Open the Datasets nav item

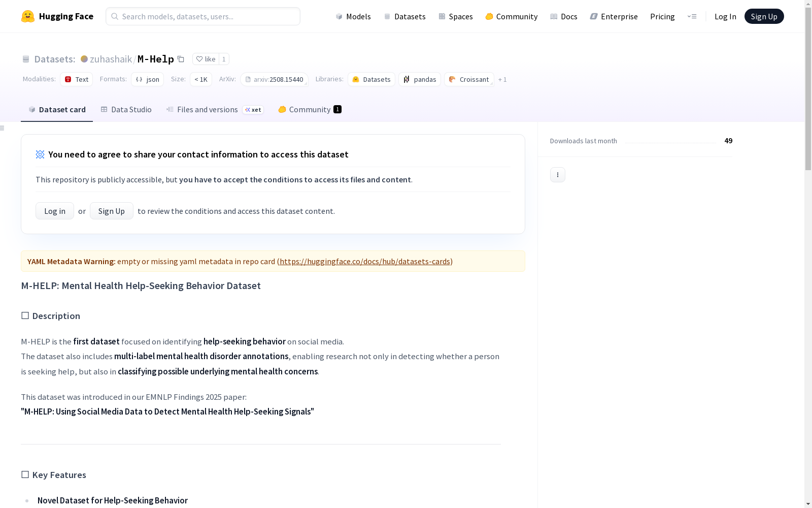tap(404, 16)
